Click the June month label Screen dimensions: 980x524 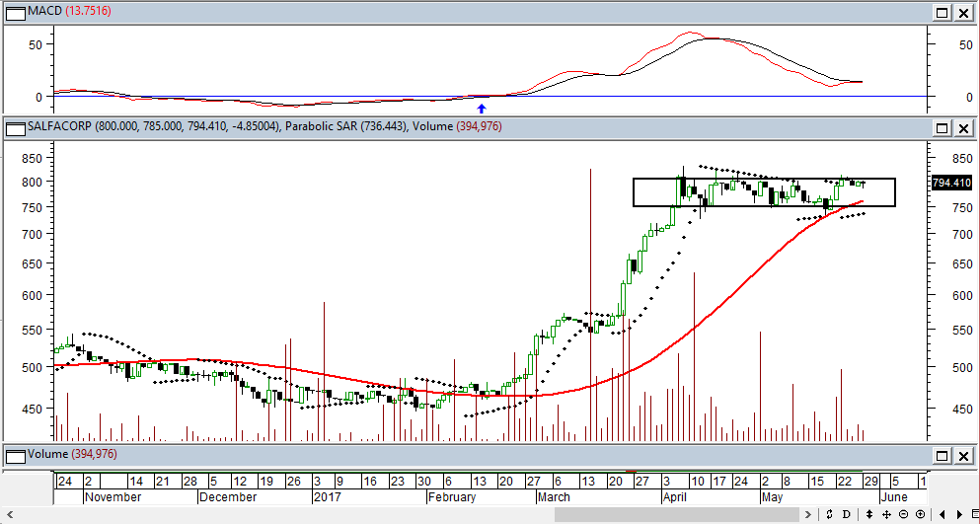pyautogui.click(x=892, y=497)
